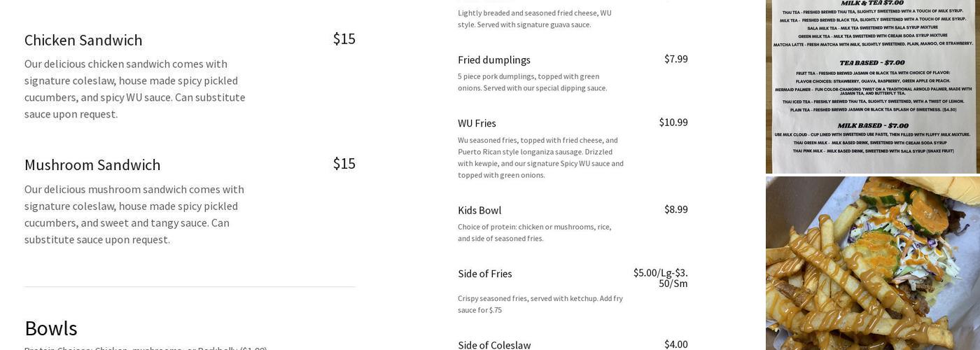The height and width of the screenshot is (350, 980).
Task: Click the Kids Bowl item name
Action: point(479,211)
